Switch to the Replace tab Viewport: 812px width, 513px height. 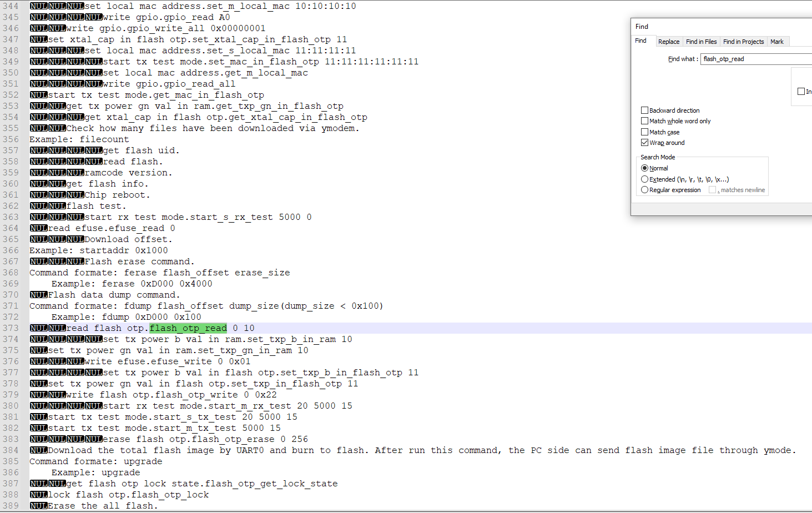668,42
